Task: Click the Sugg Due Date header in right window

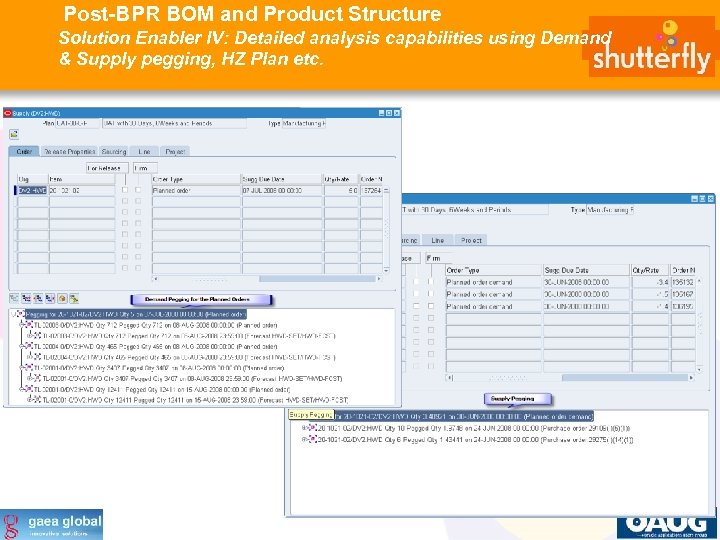Action: point(586,270)
